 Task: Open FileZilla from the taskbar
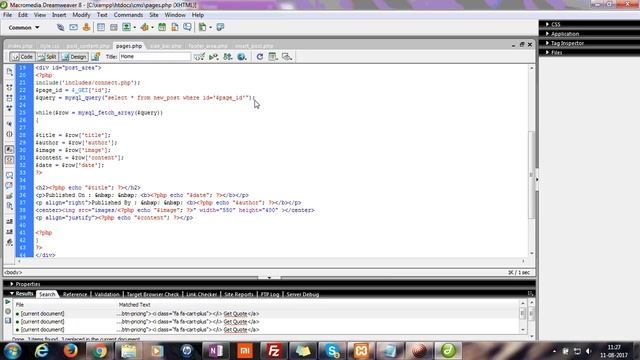coord(273,351)
